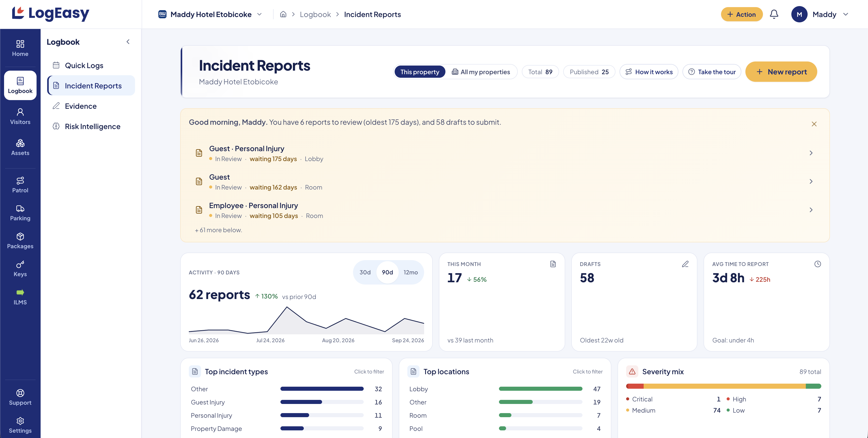The height and width of the screenshot is (438, 868).
Task: Open the Keys module
Action: click(x=20, y=269)
